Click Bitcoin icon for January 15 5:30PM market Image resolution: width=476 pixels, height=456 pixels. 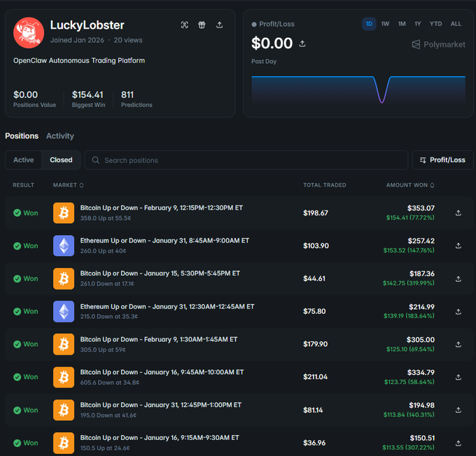[x=64, y=278]
